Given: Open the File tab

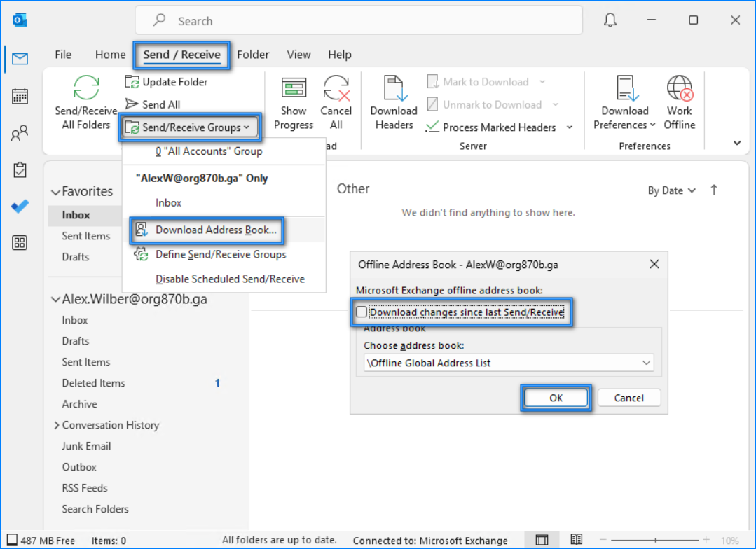Looking at the screenshot, I should click(63, 55).
